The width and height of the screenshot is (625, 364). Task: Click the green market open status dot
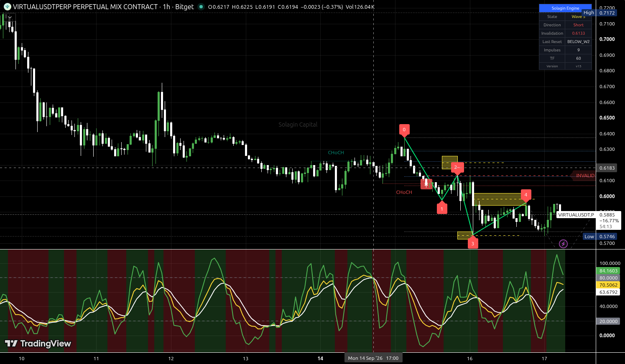(x=201, y=7)
